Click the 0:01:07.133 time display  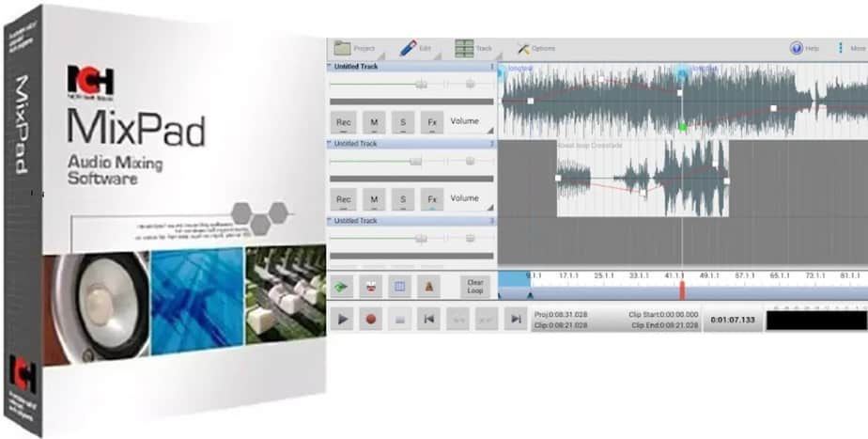[734, 320]
